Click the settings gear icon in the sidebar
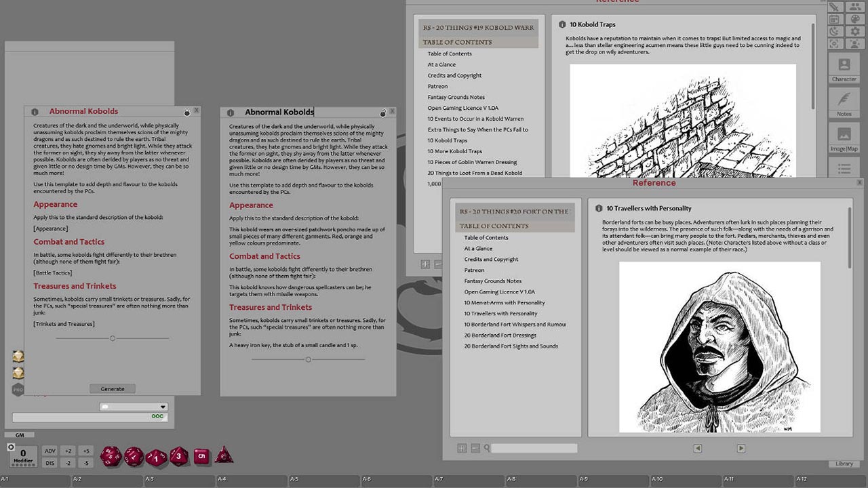The width and height of the screenshot is (868, 488). (x=855, y=31)
